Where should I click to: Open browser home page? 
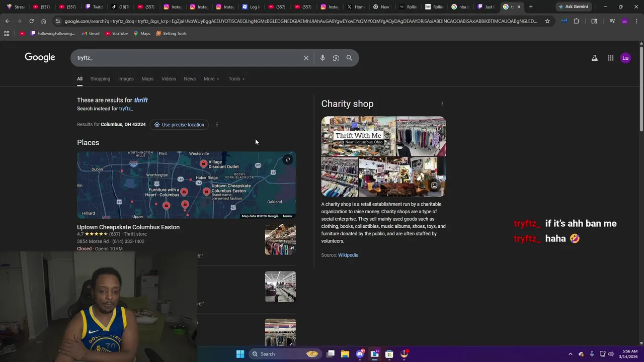click(x=43, y=21)
